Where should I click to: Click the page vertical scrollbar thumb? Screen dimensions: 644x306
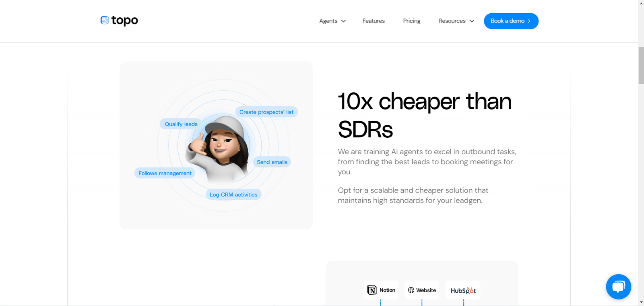point(641,65)
